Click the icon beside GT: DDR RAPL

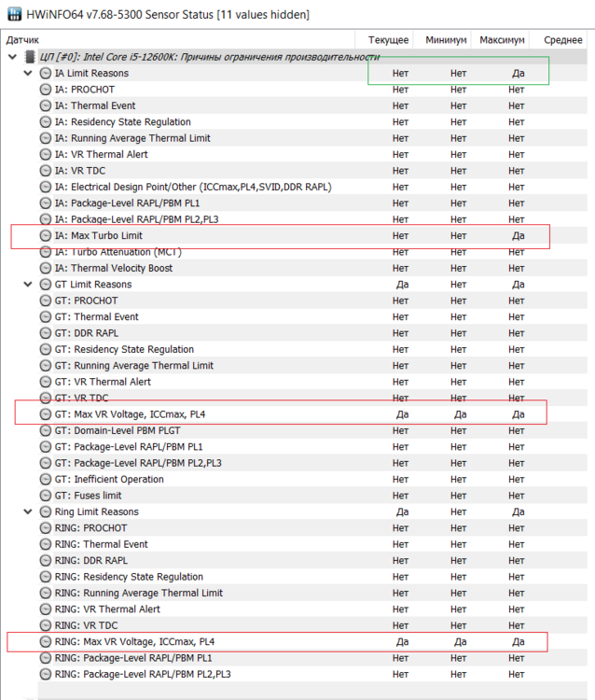(x=46, y=333)
